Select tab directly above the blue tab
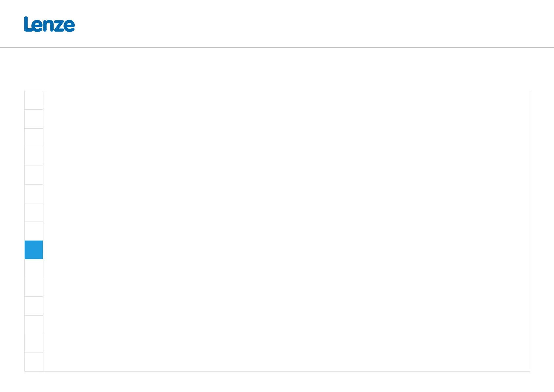Image resolution: width=554 pixels, height=392 pixels. (34, 231)
